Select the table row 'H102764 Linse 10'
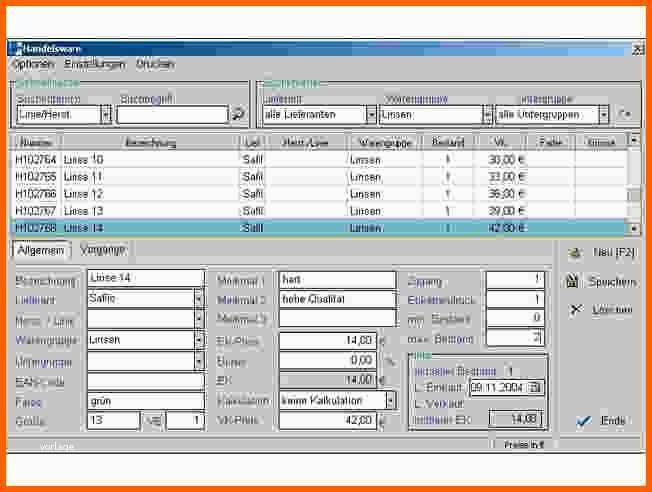 point(319,160)
